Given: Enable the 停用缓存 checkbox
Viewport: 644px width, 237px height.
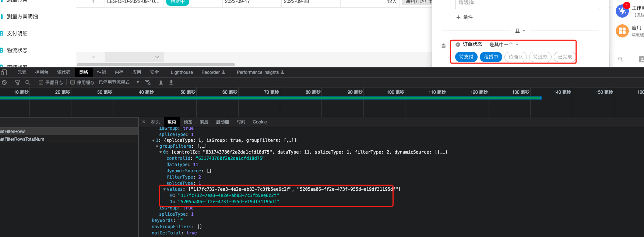Looking at the screenshot, I should pyautogui.click(x=73, y=82).
